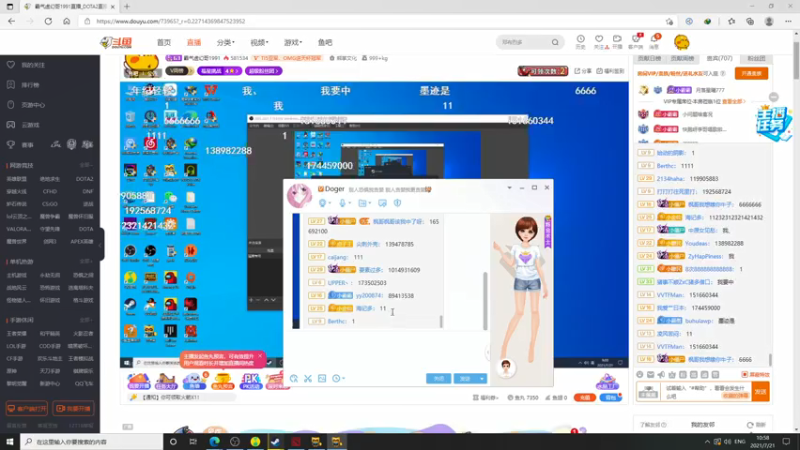Click the search box in the Douyu header
Image resolution: width=800 pixels, height=450 pixels.
(523, 42)
